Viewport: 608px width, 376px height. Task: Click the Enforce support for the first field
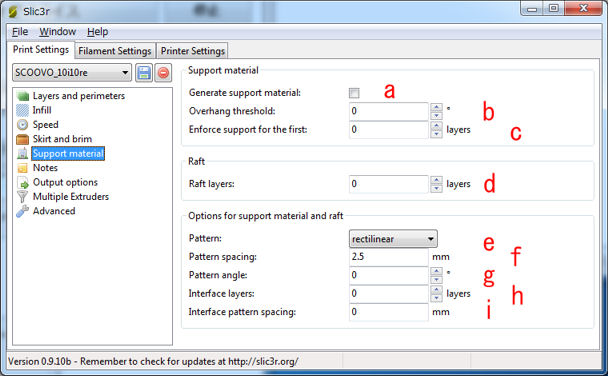coord(389,130)
